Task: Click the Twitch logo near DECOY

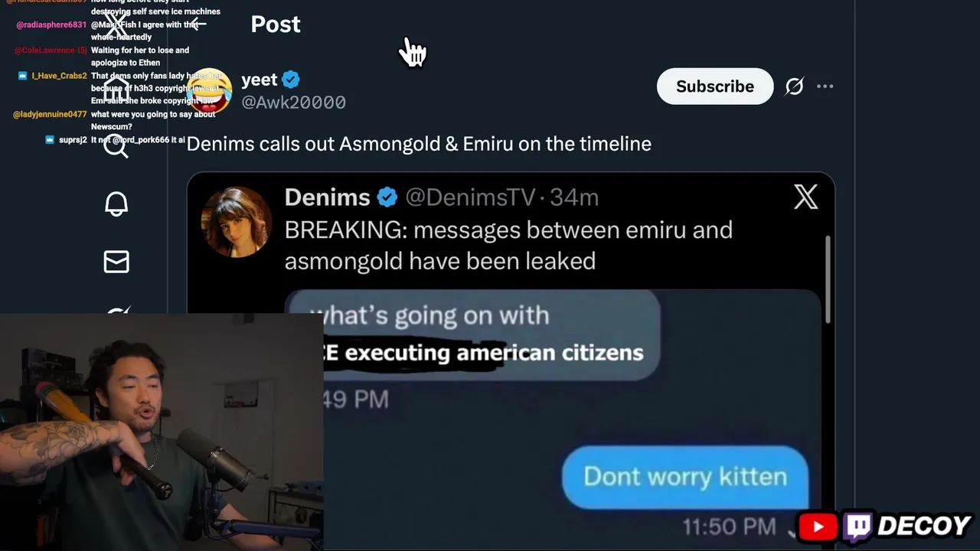Action: tap(858, 527)
